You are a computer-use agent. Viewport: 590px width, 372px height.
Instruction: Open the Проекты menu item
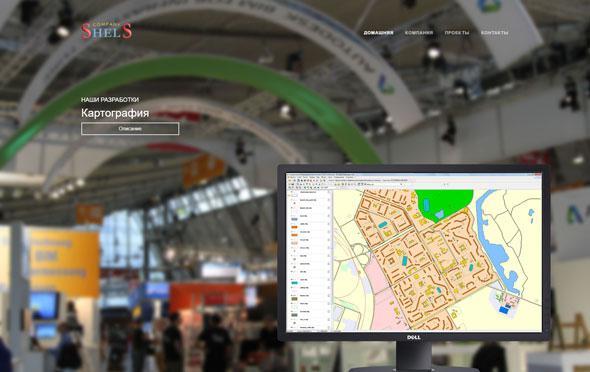point(457,33)
